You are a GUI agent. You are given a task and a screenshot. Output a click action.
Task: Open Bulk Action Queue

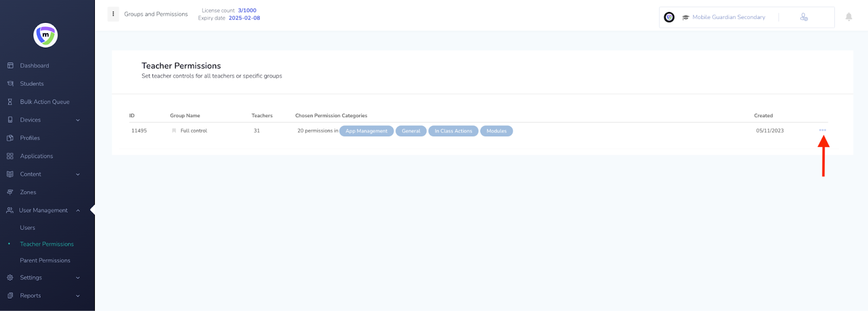pos(45,101)
